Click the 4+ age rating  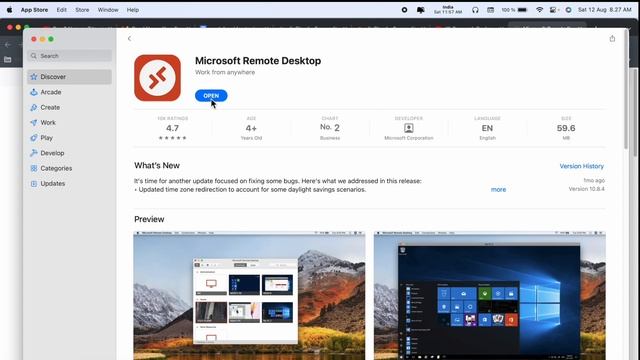tap(251, 128)
